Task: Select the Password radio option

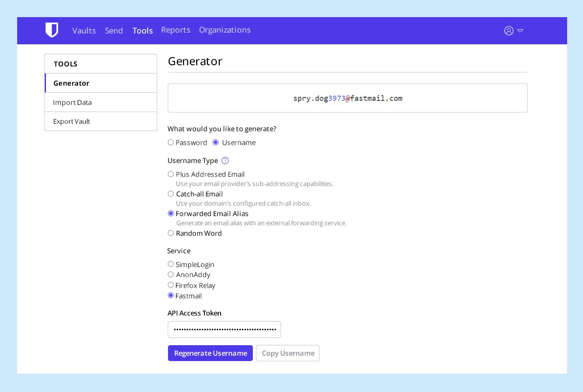Action: pos(171,143)
